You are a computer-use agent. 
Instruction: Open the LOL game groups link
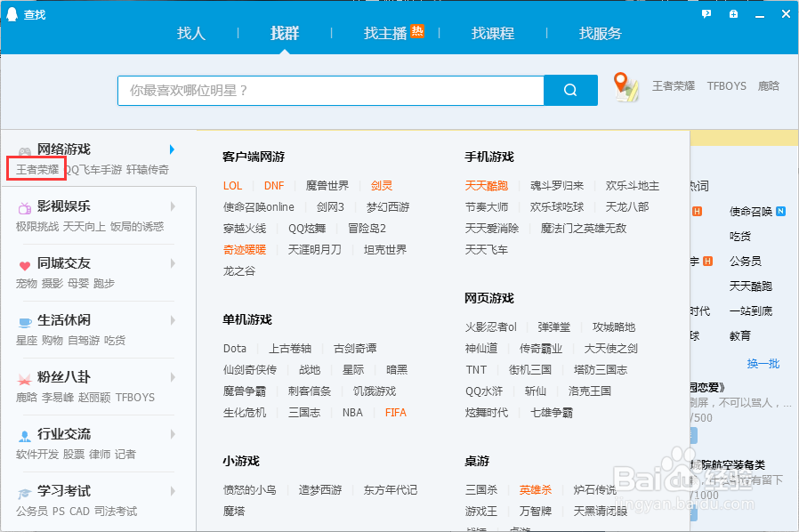pos(232,185)
